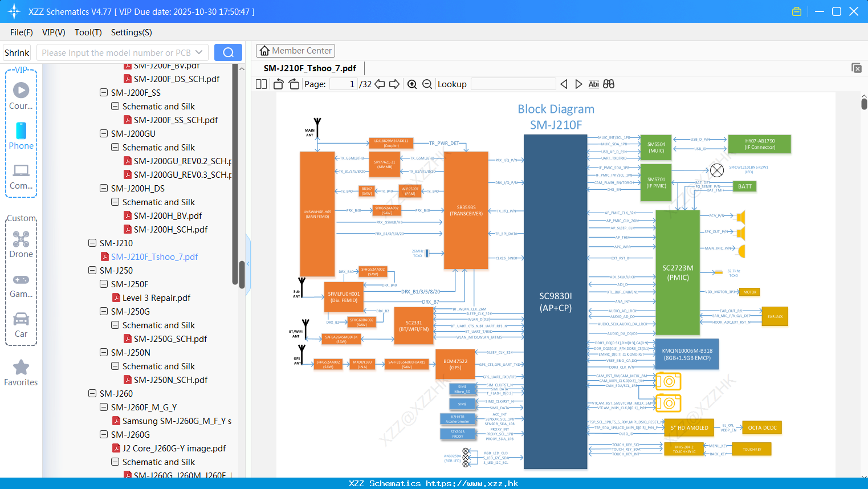Select the Phone category

tap(21, 136)
